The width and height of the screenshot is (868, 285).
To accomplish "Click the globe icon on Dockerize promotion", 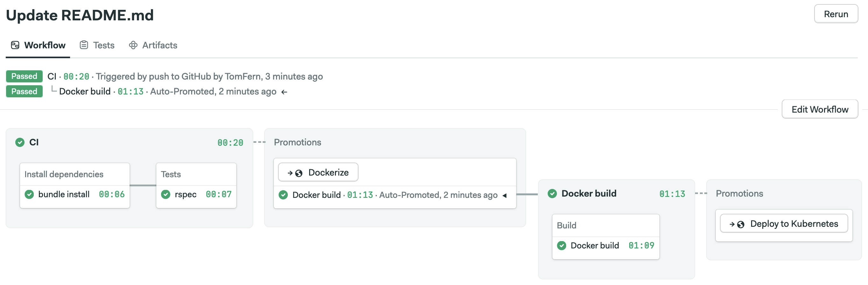I will tap(299, 173).
